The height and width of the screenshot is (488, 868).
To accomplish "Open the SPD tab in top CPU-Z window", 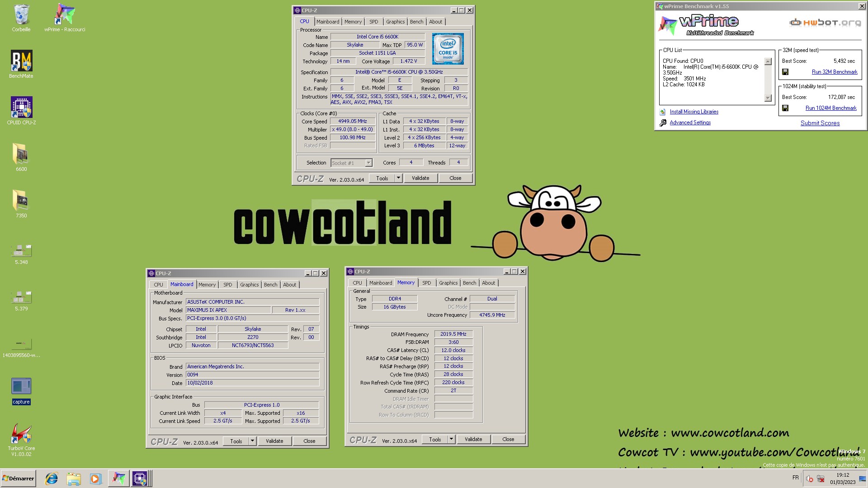I will [374, 22].
